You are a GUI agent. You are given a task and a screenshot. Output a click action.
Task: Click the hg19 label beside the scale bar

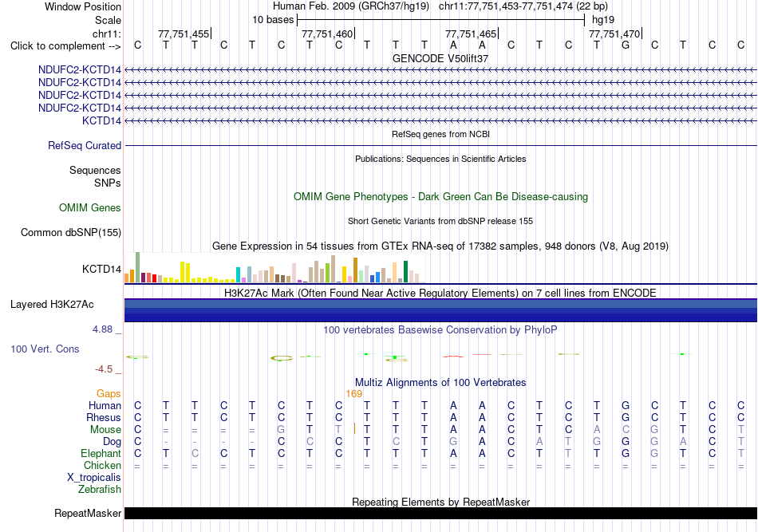[x=603, y=20]
